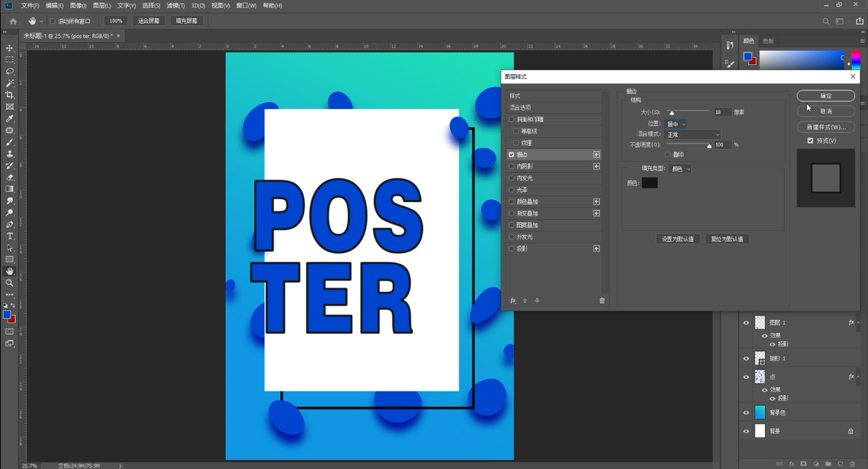The height and width of the screenshot is (469, 868).
Task: Click the 确定 OK button
Action: (826, 96)
